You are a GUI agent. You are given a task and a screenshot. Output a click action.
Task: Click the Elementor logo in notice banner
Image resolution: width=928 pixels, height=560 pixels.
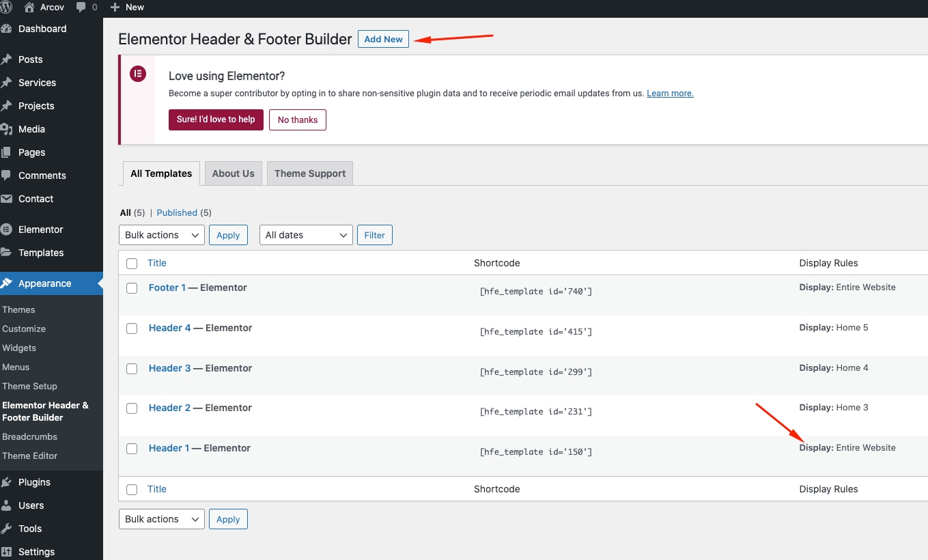point(138,74)
